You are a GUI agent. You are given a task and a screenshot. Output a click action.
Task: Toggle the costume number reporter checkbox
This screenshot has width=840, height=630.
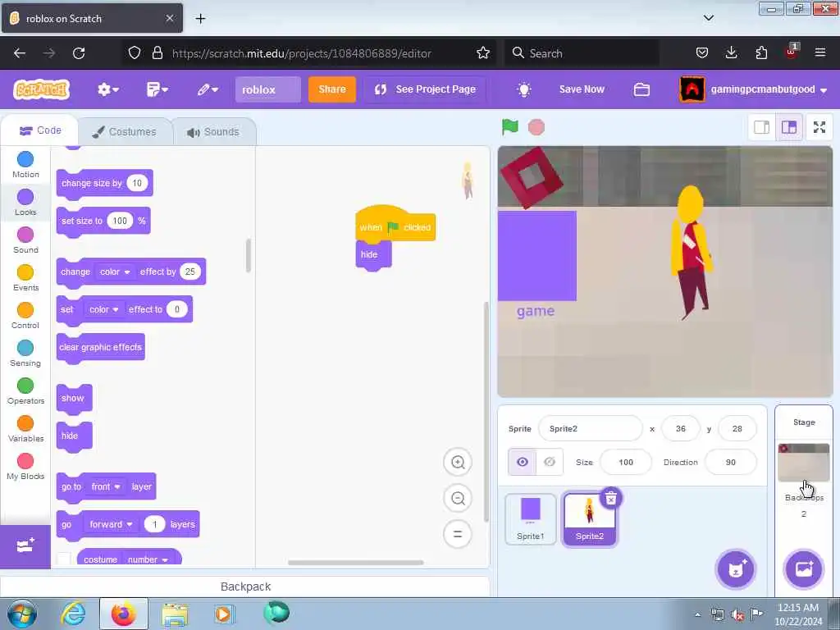(x=64, y=559)
